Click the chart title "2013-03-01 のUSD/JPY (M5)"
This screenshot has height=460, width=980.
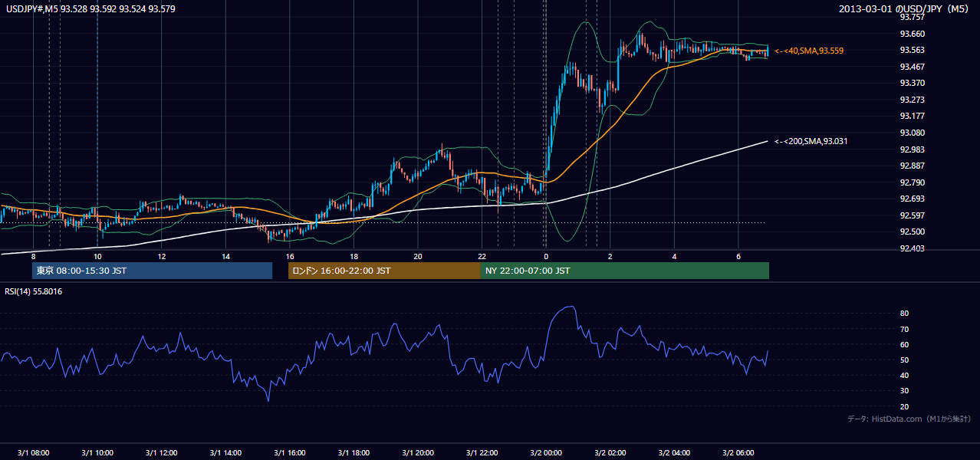click(905, 8)
